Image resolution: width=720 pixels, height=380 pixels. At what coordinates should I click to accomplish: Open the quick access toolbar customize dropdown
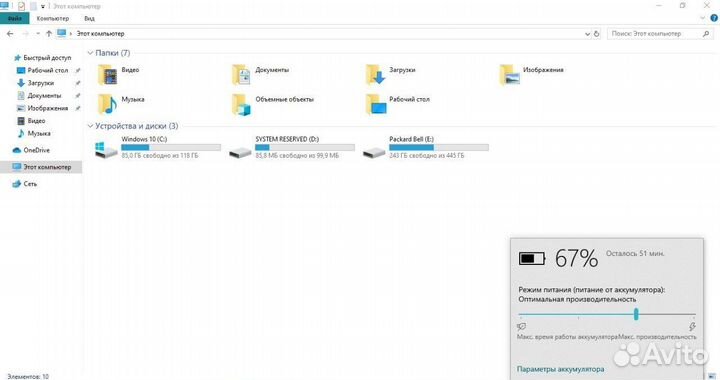click(x=42, y=6)
